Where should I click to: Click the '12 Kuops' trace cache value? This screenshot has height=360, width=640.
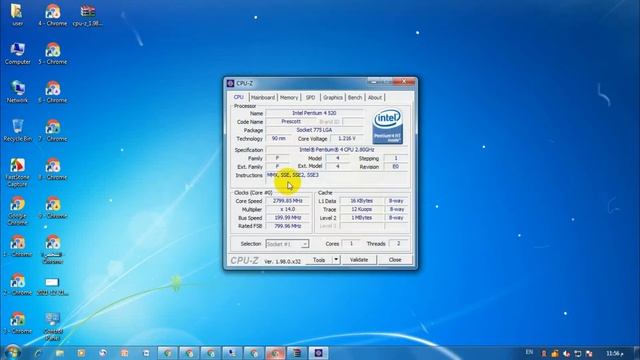click(362, 209)
